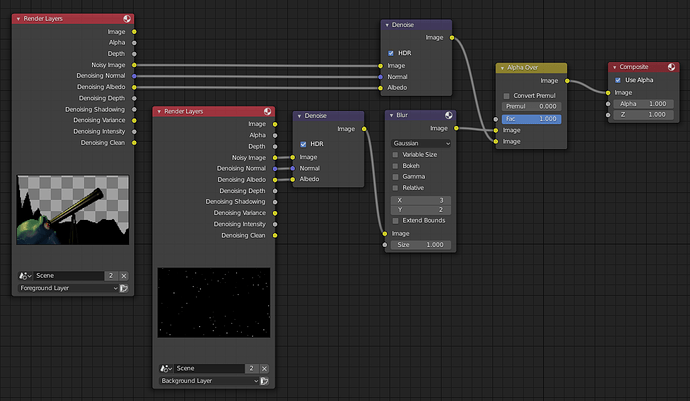Click Scene name field in Foreground Layer node
The image size is (690, 401).
pyautogui.click(x=69, y=276)
